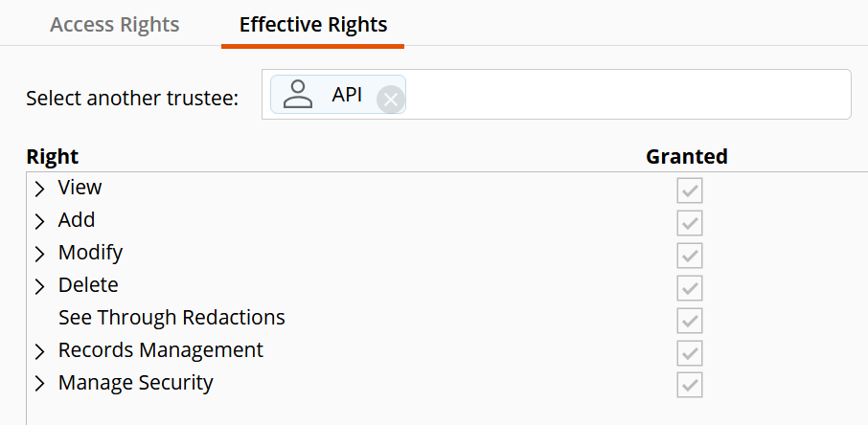The image size is (868, 425).
Task: Expand the Manage Security right
Action: click(39, 384)
